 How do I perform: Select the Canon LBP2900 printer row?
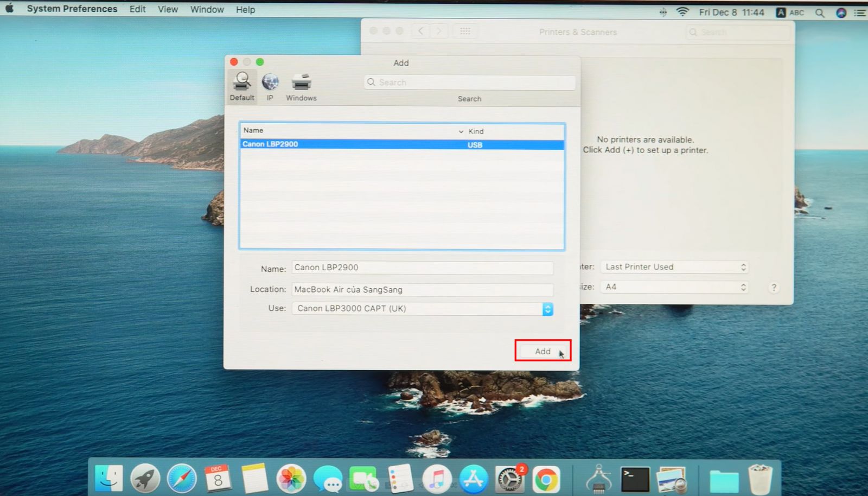click(402, 144)
